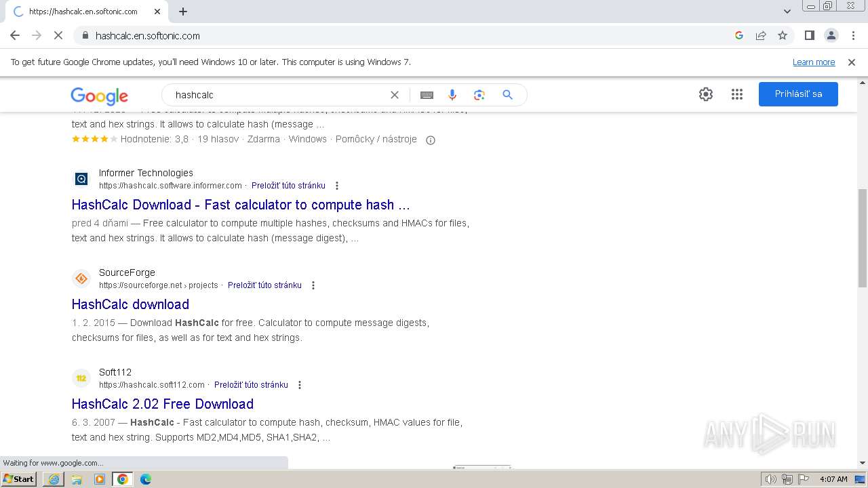Open the Google apps grid

[737, 94]
